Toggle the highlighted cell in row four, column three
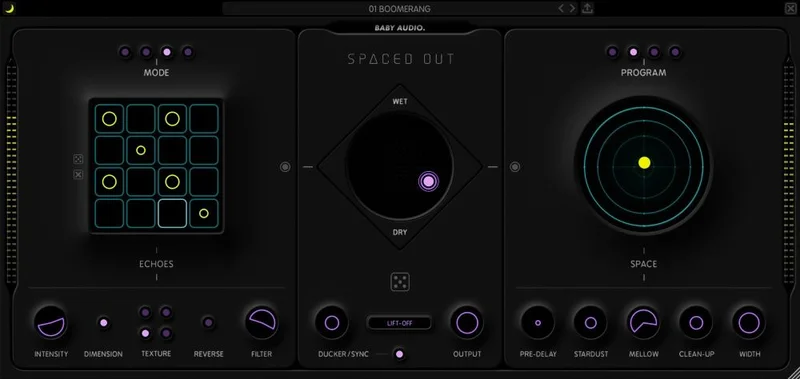 pyautogui.click(x=172, y=214)
